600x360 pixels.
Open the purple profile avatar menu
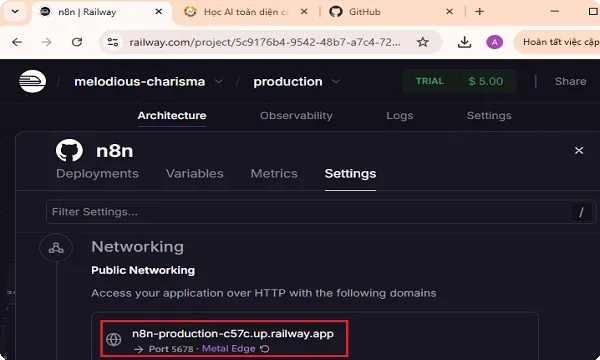point(494,42)
